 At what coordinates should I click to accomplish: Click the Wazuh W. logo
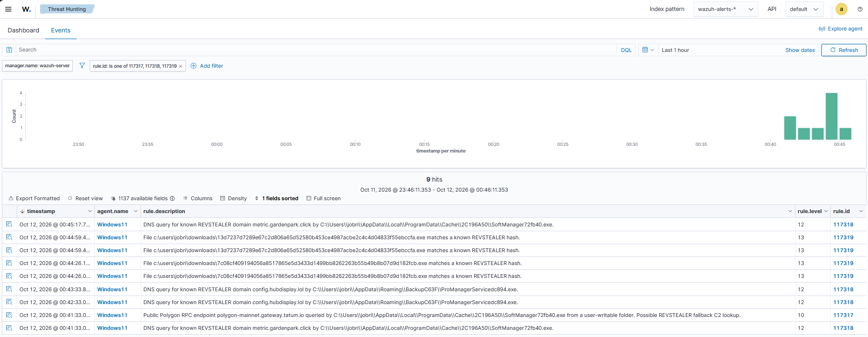(26, 9)
